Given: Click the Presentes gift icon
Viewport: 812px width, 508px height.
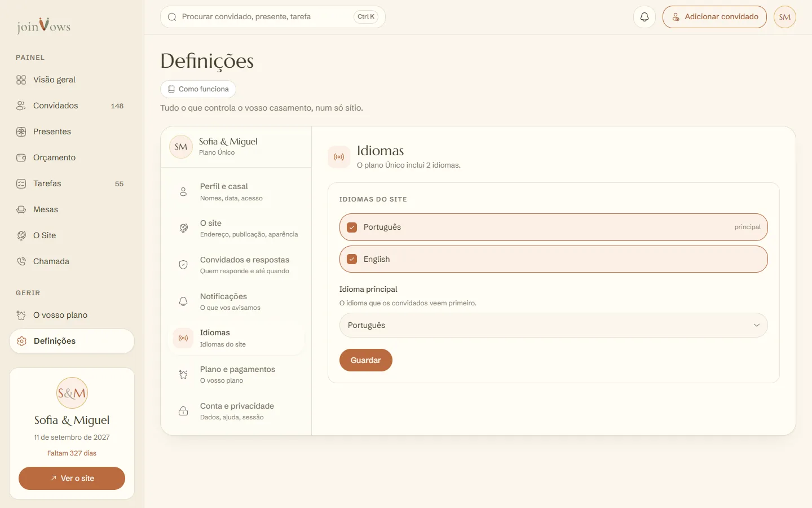Looking at the screenshot, I should click(21, 132).
